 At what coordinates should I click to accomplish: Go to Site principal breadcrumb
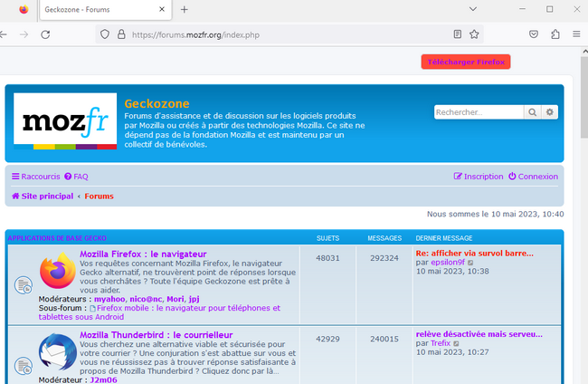(x=43, y=197)
